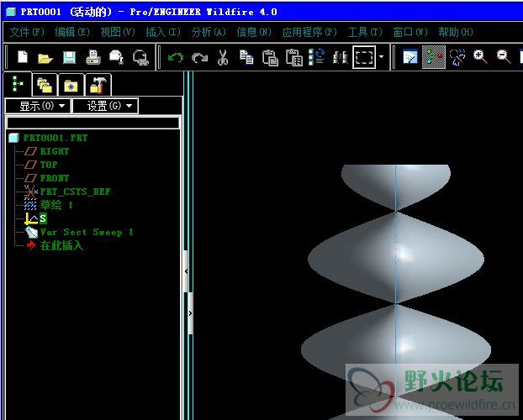Open a file with folder icon
523x420 pixels.
(x=45, y=58)
